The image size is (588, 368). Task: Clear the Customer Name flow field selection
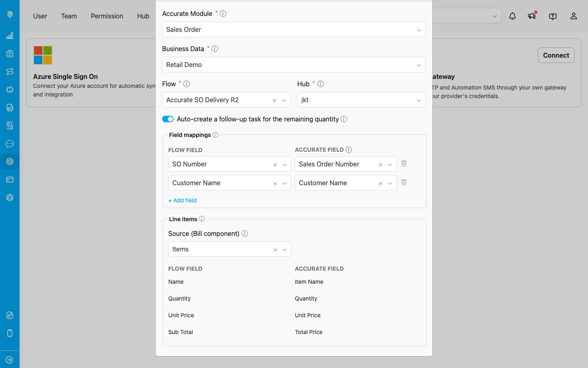click(275, 184)
